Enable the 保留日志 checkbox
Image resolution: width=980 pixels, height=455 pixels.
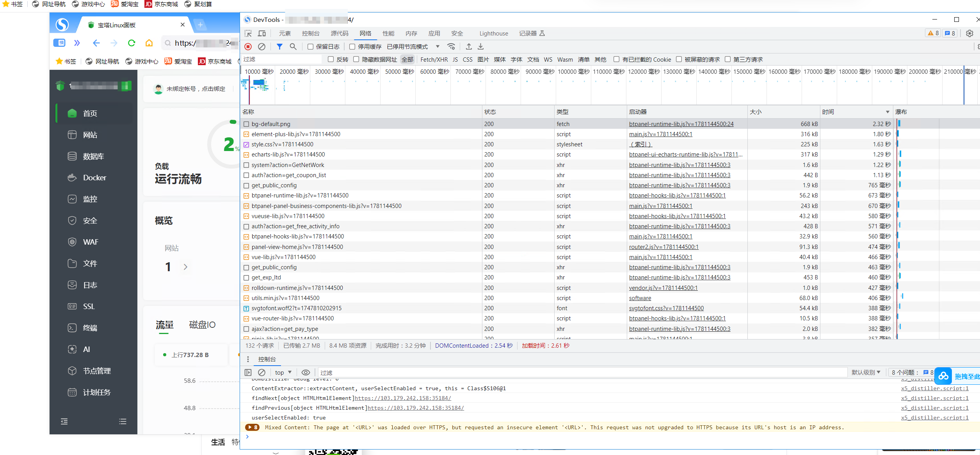pyautogui.click(x=310, y=47)
